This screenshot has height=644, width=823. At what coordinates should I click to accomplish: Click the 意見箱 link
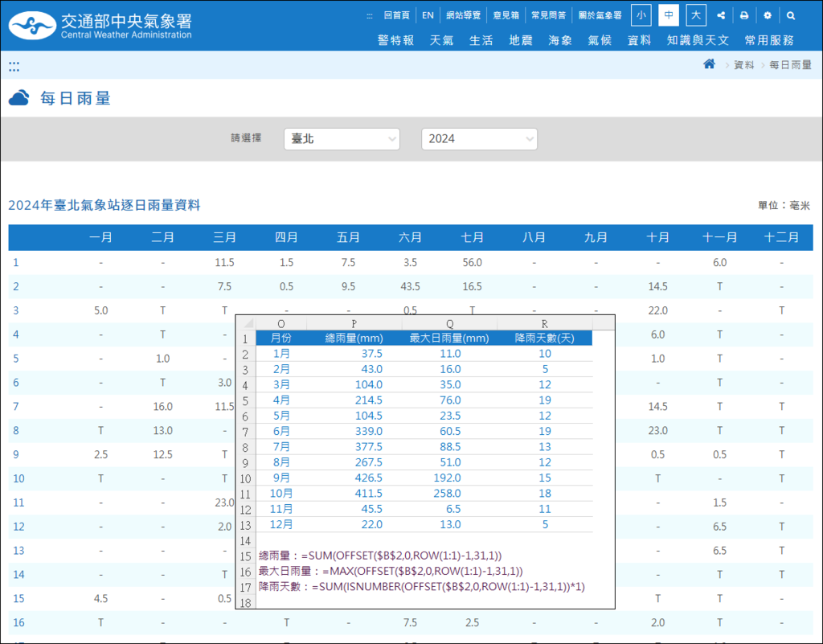tap(506, 15)
